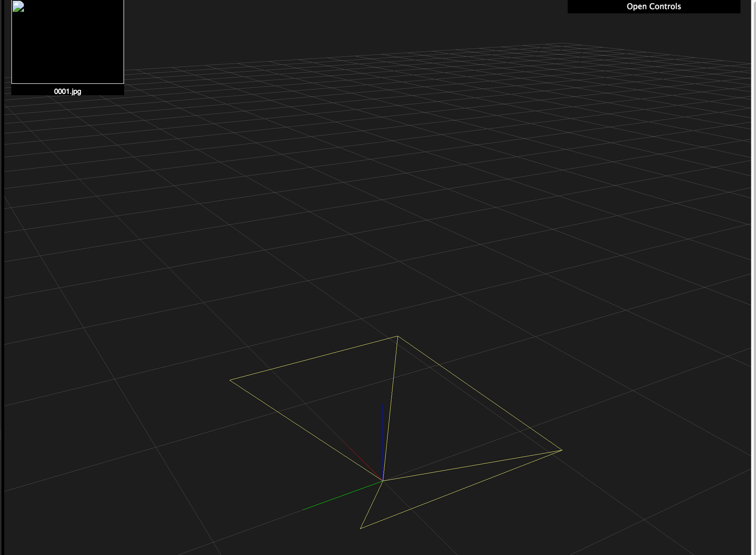The image size is (756, 555).
Task: Click the long yellow edge between top and right corners
Action: pyautogui.click(x=480, y=393)
